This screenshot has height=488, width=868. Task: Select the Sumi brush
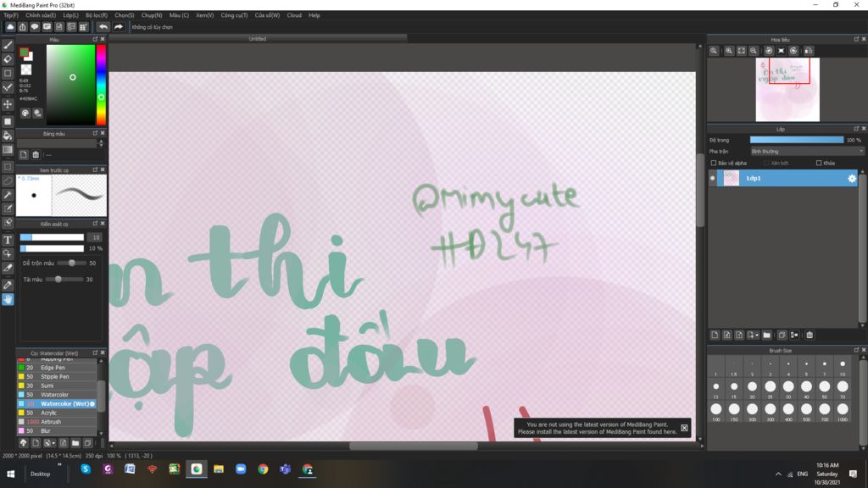57,385
